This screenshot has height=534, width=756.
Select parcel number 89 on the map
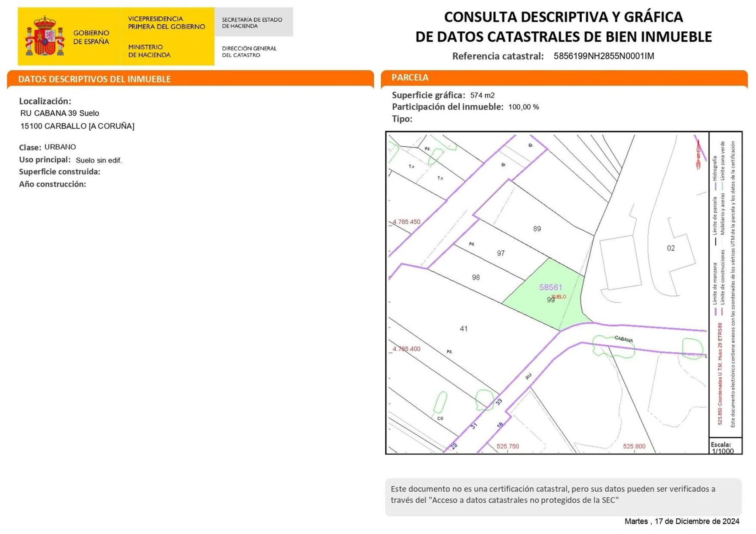(x=537, y=229)
